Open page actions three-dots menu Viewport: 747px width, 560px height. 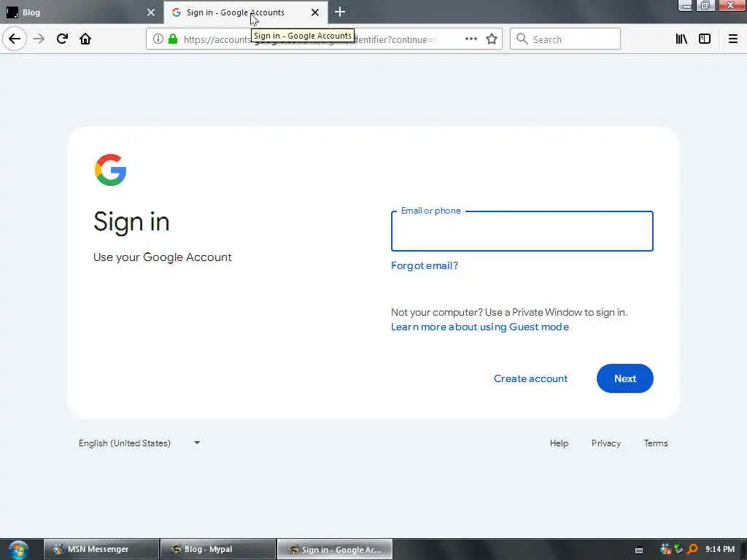pos(471,39)
